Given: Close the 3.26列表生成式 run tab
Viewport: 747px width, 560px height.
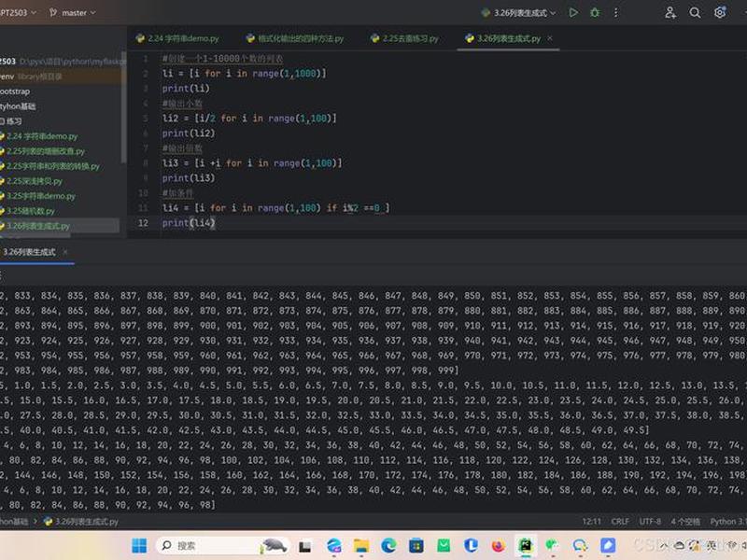Looking at the screenshot, I should [x=65, y=252].
